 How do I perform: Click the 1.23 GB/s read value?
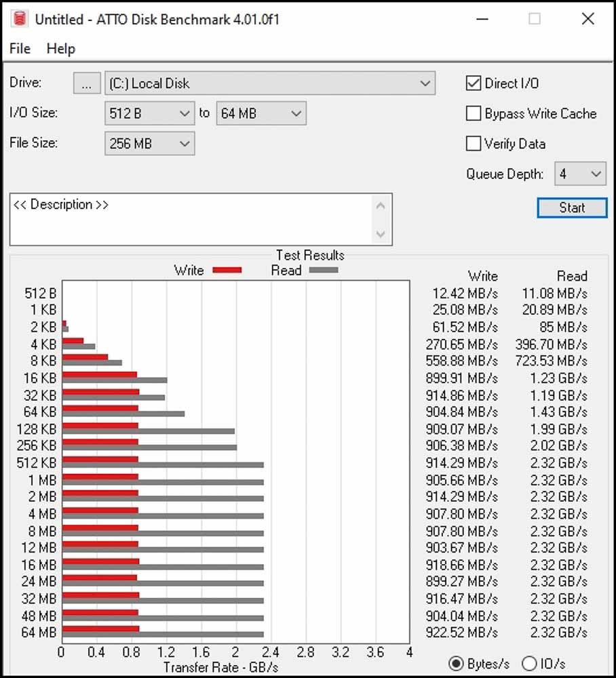(x=559, y=378)
